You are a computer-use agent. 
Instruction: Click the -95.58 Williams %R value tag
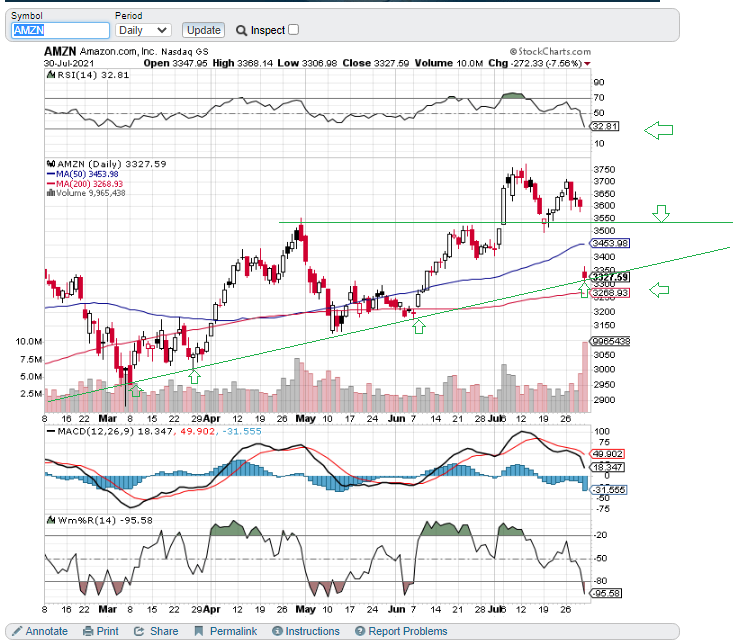pyautogui.click(x=605, y=593)
